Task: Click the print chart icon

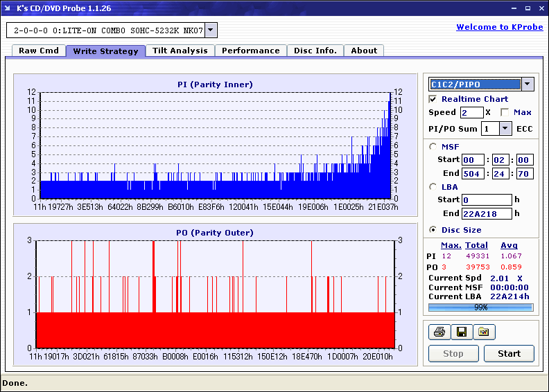Action: coord(439,332)
